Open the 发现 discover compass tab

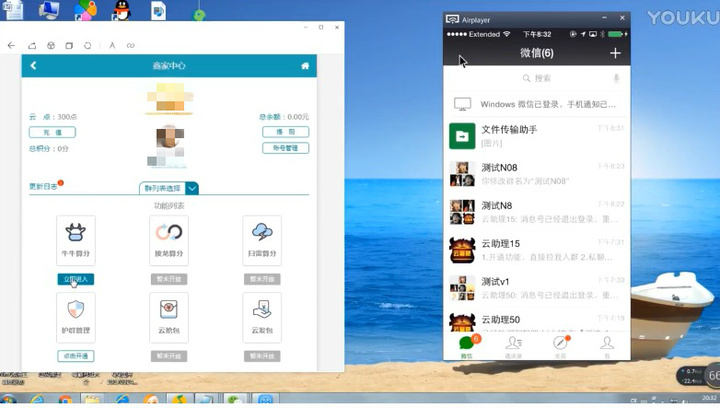pyautogui.click(x=561, y=347)
